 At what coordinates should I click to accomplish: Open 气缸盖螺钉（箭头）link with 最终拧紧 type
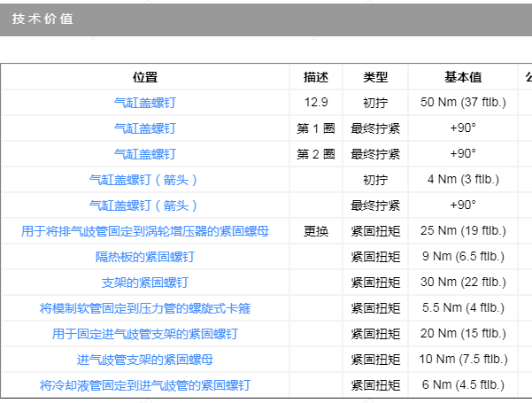(x=145, y=205)
